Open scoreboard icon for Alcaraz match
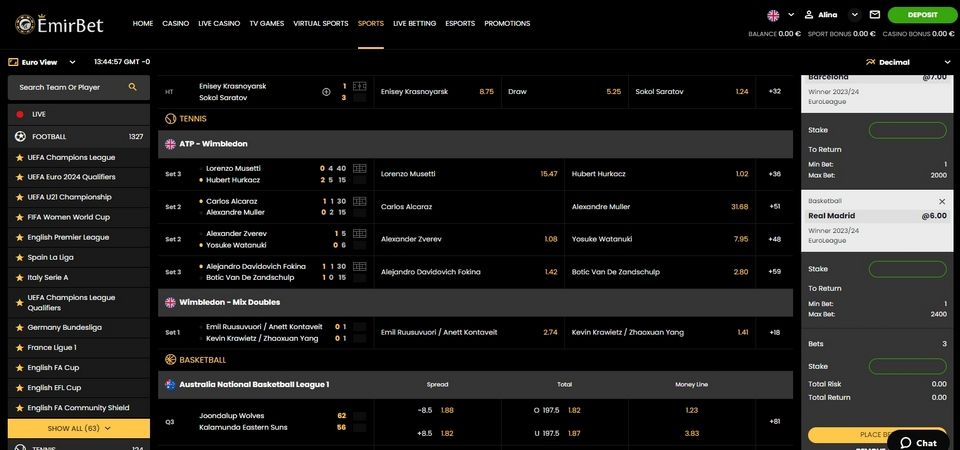The image size is (960, 450). 360,201
